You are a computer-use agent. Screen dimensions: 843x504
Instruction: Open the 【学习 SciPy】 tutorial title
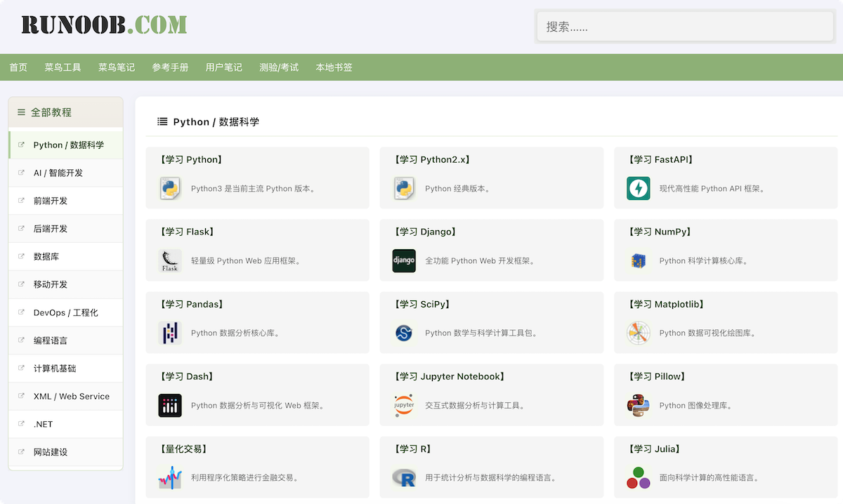point(422,304)
